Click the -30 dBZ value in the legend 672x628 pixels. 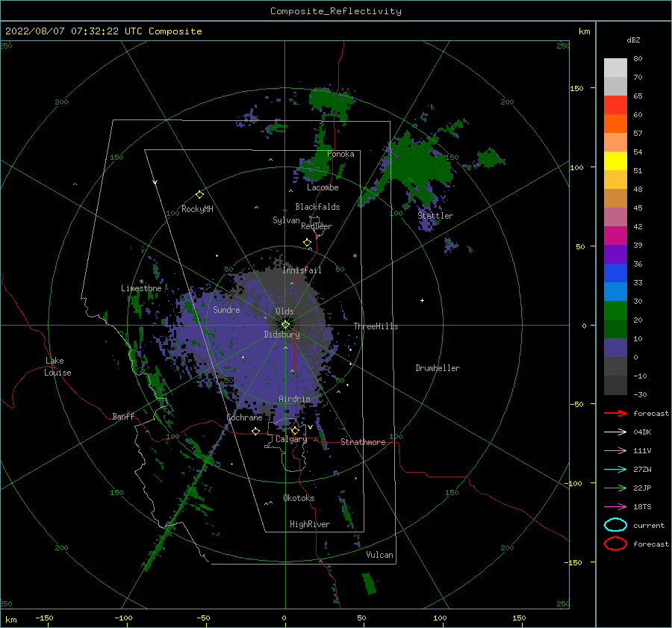click(x=641, y=394)
